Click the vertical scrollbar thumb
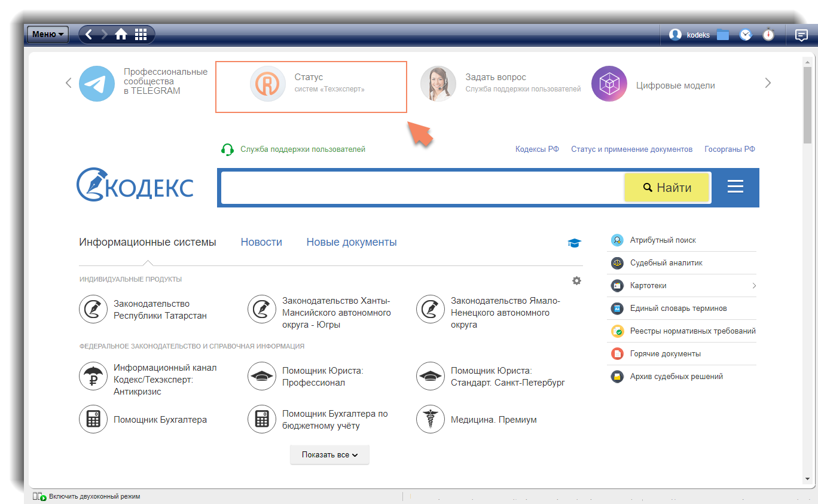 [x=808, y=105]
